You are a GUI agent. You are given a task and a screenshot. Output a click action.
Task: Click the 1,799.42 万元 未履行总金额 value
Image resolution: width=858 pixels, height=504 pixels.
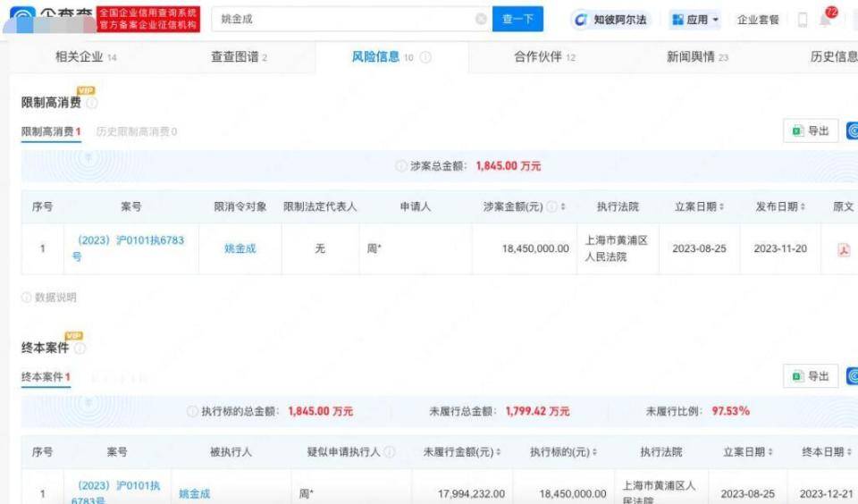click(537, 411)
